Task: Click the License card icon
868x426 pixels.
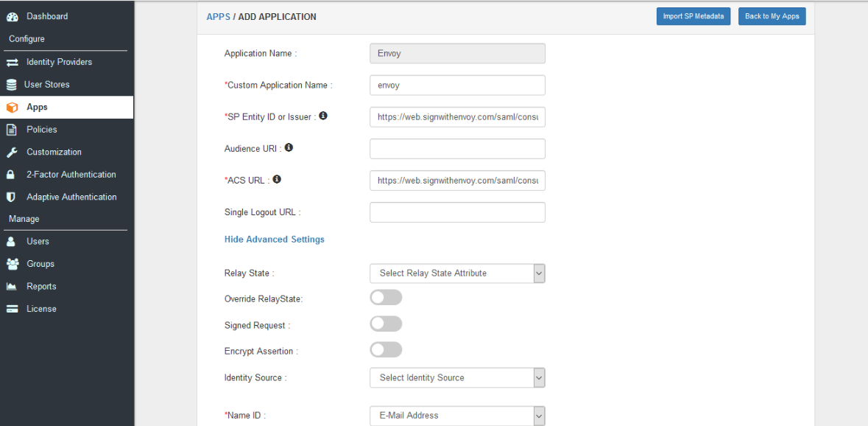Action: (x=13, y=309)
